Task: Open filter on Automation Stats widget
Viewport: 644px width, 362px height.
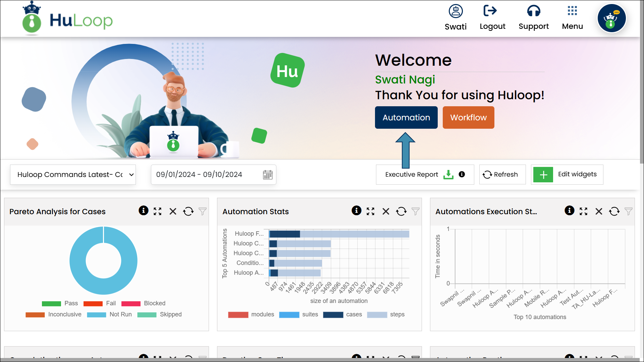Action: tap(416, 212)
